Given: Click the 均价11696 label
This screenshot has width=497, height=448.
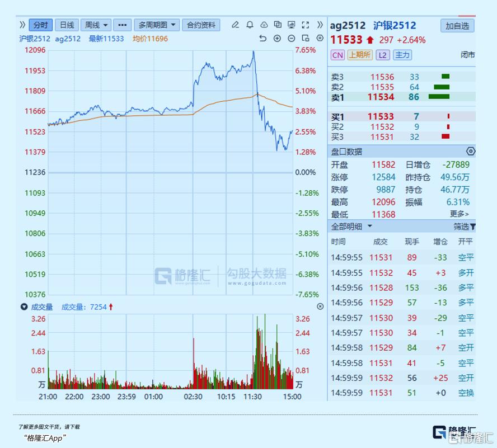Looking at the screenshot, I should tap(150, 39).
